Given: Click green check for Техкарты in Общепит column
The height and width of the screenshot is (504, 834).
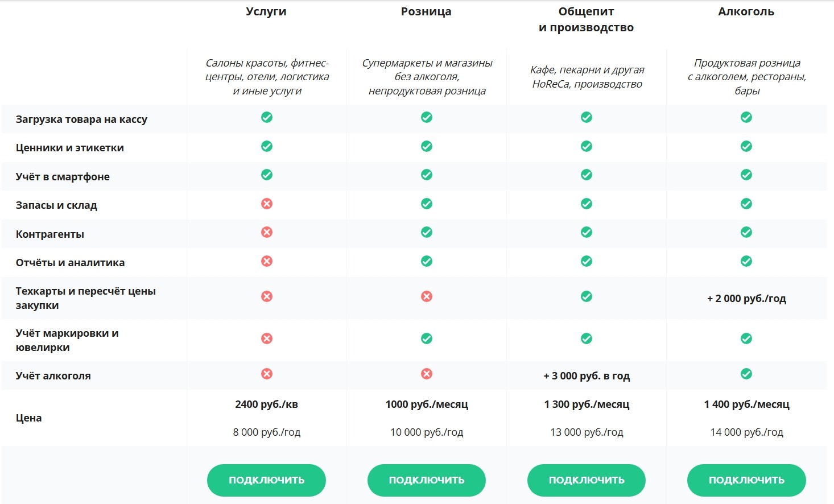Looking at the screenshot, I should click(587, 296).
